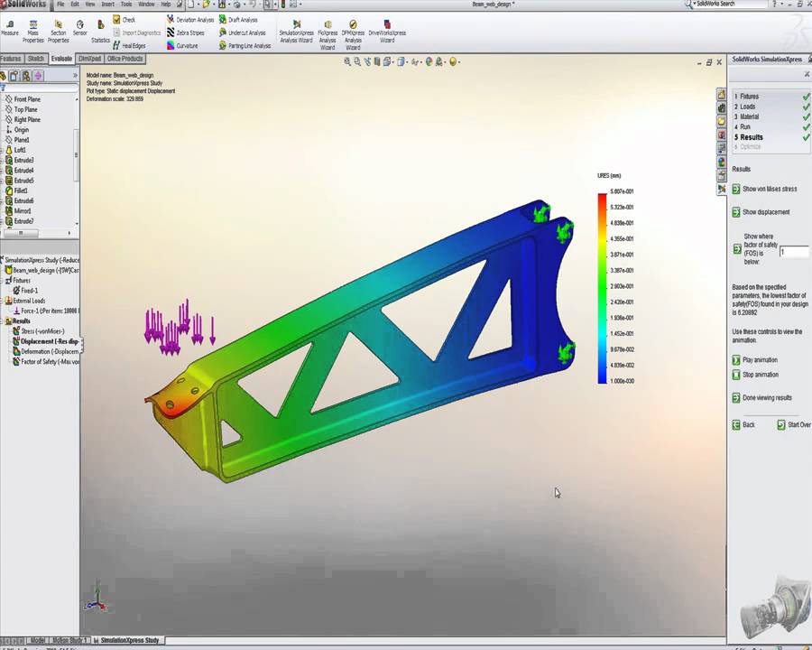Click the Open document icon
Image resolution: width=812 pixels, height=650 pixels.
click(x=206, y=5)
